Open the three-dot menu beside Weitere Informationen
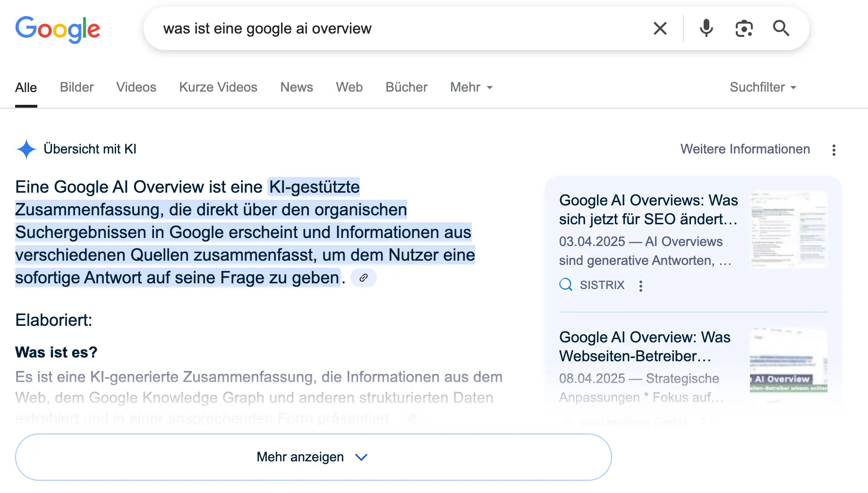This screenshot has height=493, width=868. 834,150
